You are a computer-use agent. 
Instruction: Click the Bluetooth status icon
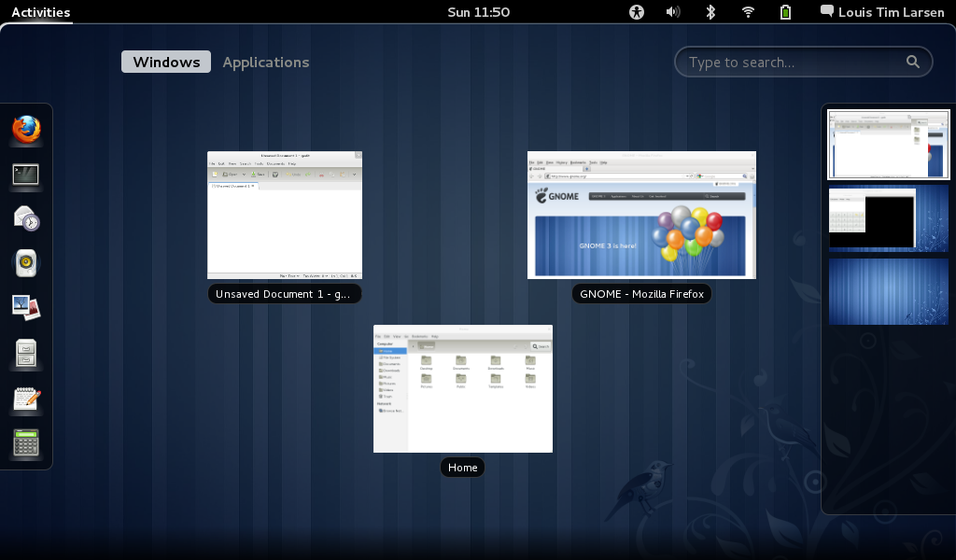point(710,12)
